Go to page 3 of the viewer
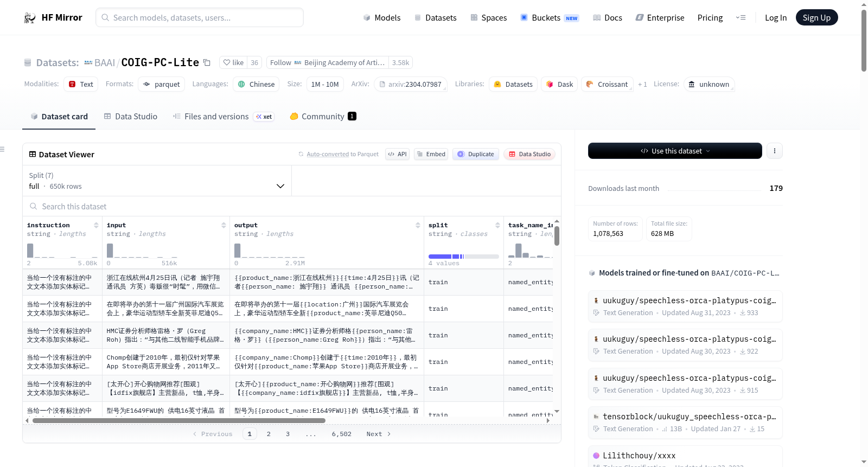The height and width of the screenshot is (467, 868). [x=288, y=434]
